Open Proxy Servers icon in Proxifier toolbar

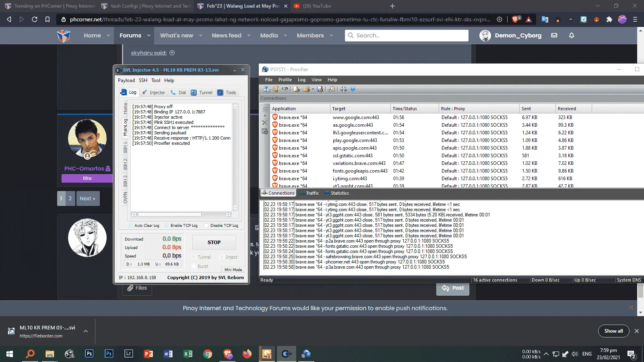tap(266, 89)
